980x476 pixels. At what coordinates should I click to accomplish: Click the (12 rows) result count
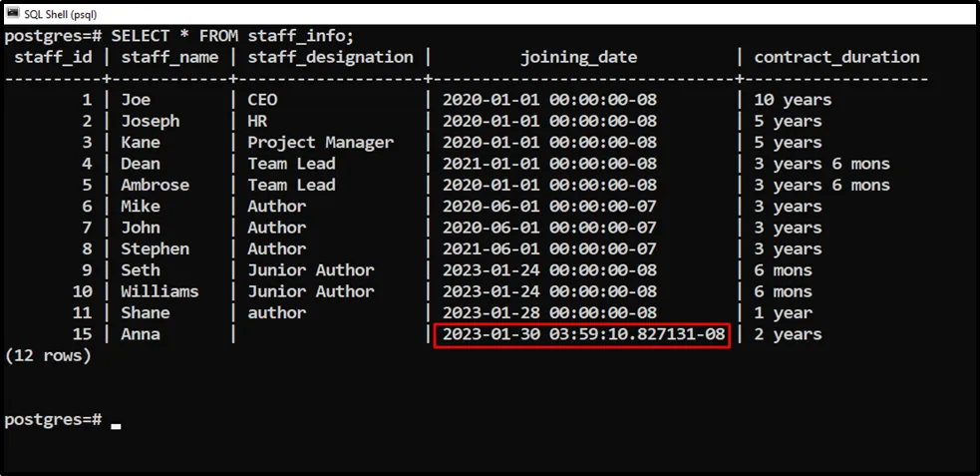pos(48,355)
